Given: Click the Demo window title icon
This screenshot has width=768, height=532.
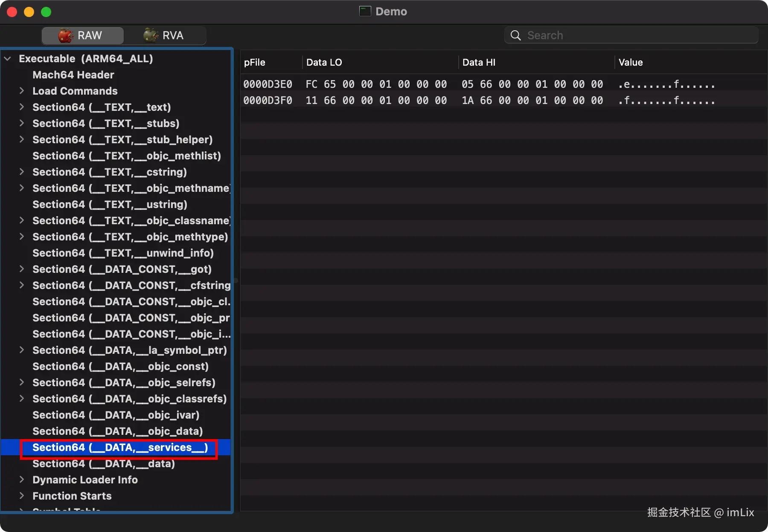Looking at the screenshot, I should pos(365,11).
